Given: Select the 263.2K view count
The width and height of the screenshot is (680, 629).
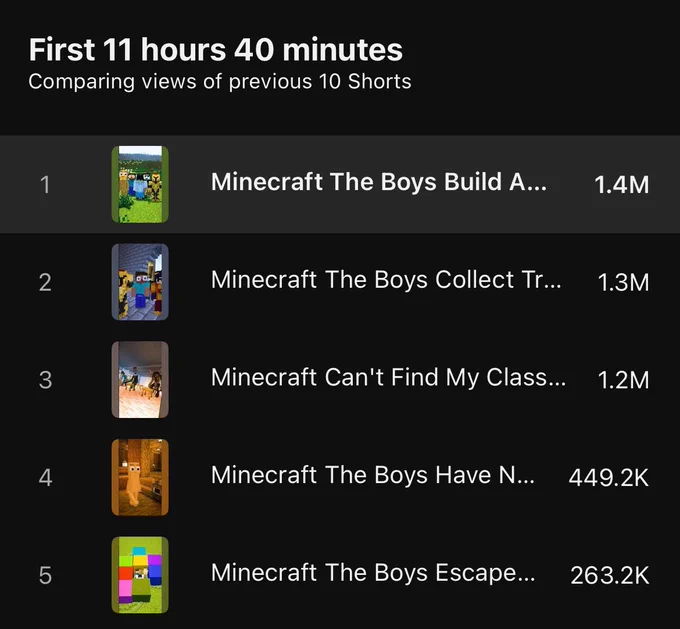Looking at the screenshot, I should [609, 575].
